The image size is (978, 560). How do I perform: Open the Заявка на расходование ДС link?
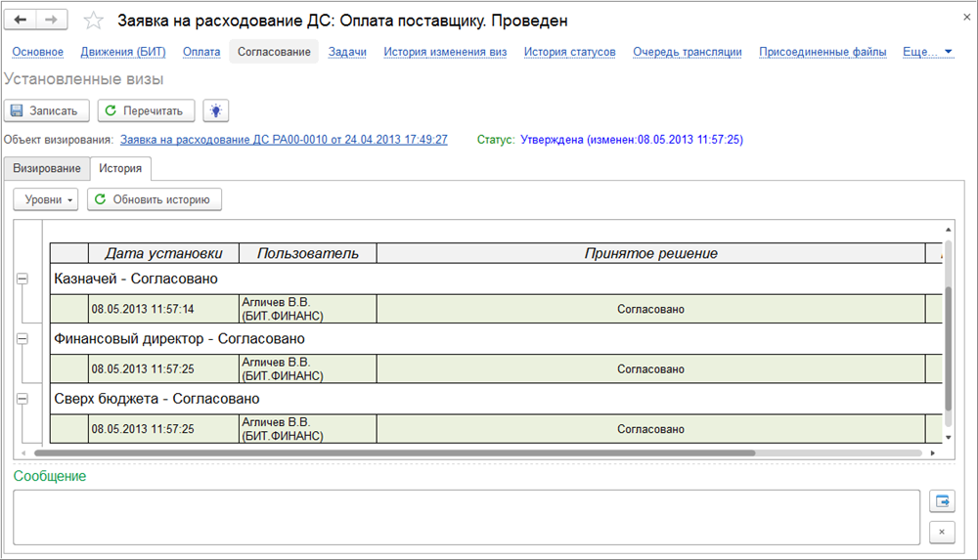coord(284,140)
